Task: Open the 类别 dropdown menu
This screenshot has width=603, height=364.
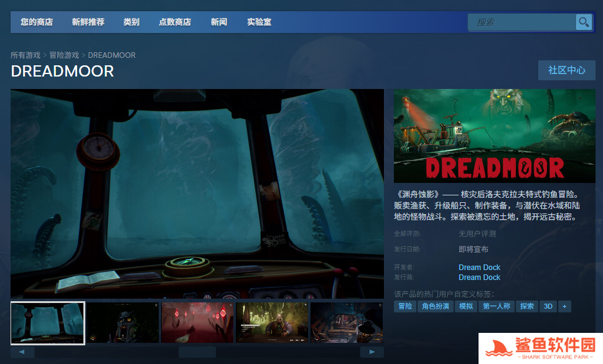Action: point(131,22)
